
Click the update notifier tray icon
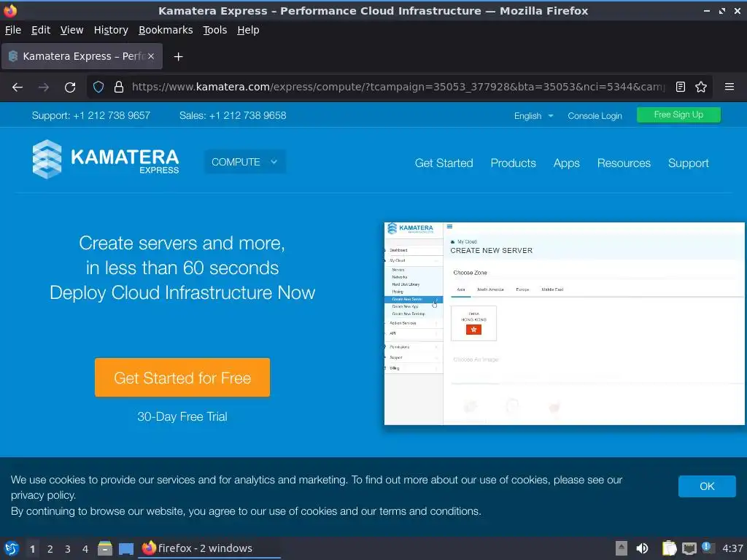point(707,548)
